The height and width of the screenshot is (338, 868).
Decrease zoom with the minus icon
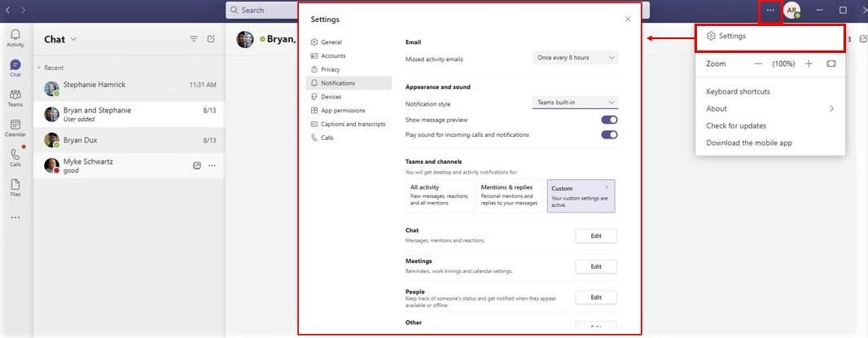coord(758,64)
